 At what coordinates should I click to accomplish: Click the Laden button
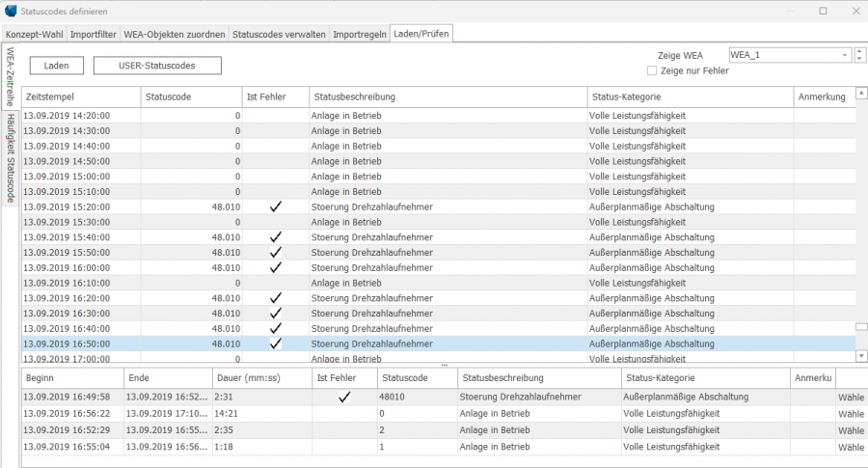(57, 66)
